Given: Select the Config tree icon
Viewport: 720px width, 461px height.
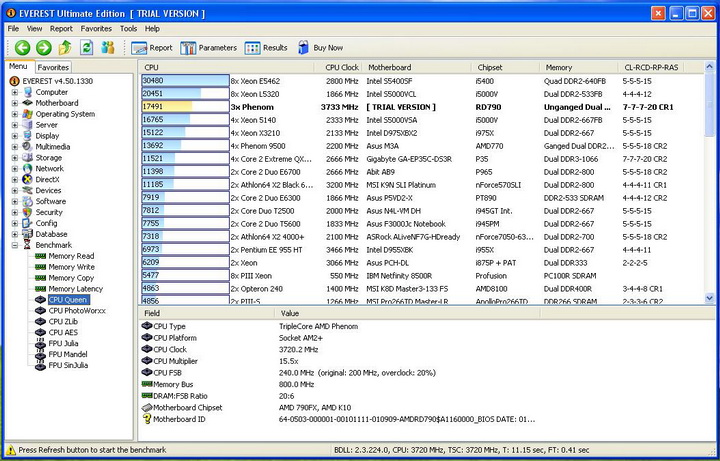Looking at the screenshot, I should pyautogui.click(x=28, y=223).
